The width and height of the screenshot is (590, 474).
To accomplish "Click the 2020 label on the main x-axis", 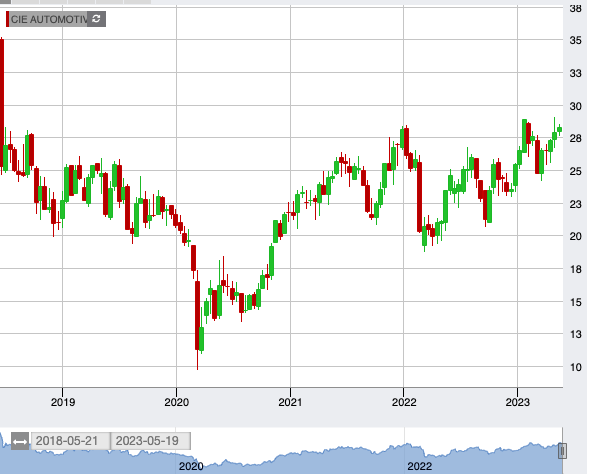I will coord(176,402).
